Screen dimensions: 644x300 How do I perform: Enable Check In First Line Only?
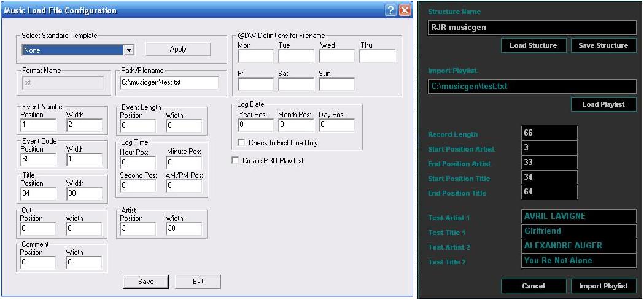(241, 143)
